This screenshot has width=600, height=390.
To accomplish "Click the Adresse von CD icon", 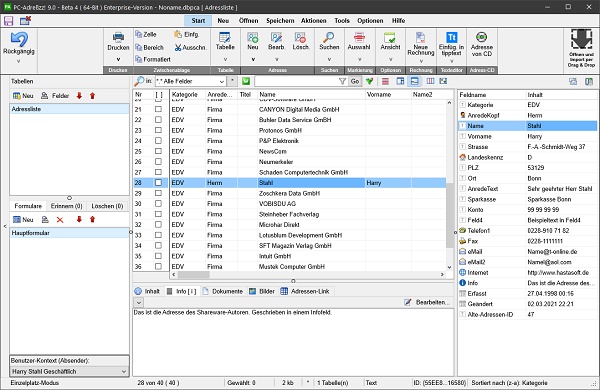I will (x=481, y=37).
